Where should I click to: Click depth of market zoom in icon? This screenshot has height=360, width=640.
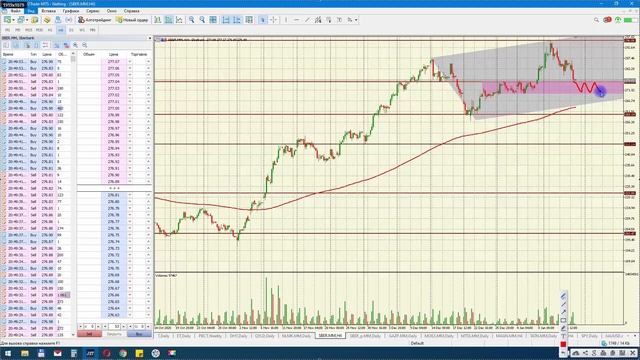coord(75,45)
